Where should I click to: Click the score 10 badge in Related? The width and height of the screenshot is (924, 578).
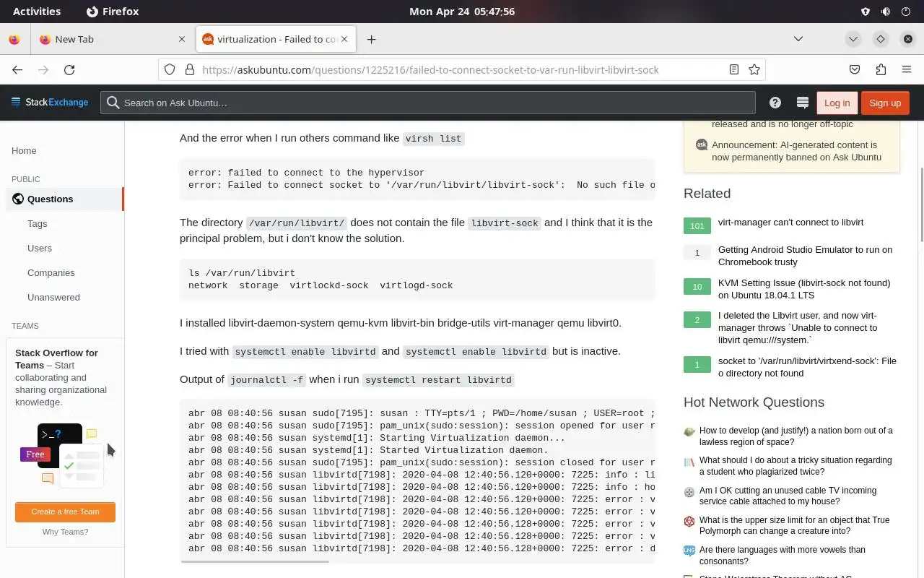[x=697, y=286]
